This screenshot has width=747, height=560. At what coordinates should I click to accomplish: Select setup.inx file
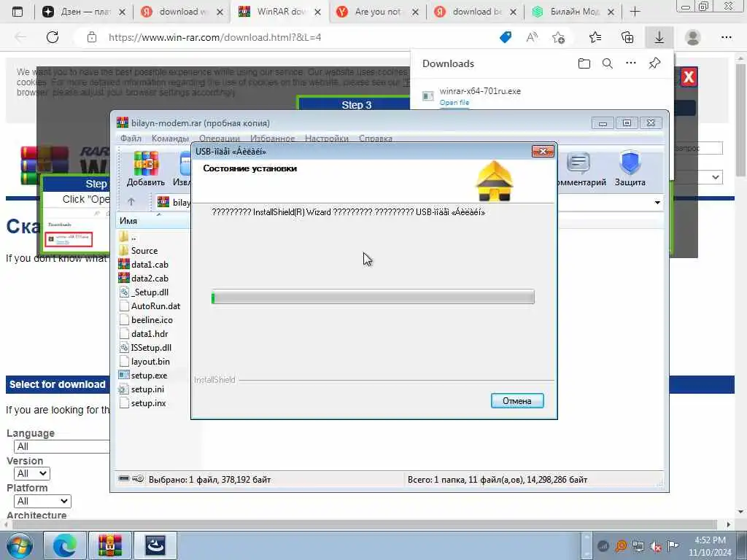(x=148, y=402)
